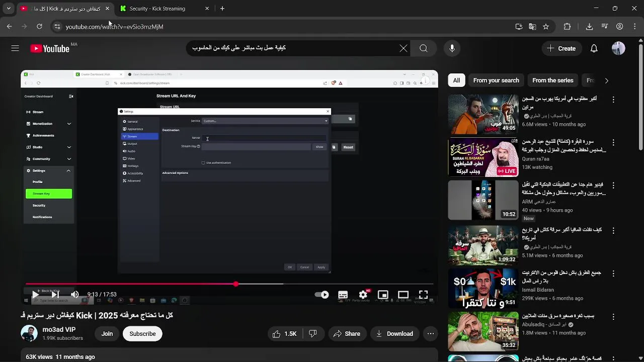Install app icon in address bar
The width and height of the screenshot is (644, 362).
point(519,27)
